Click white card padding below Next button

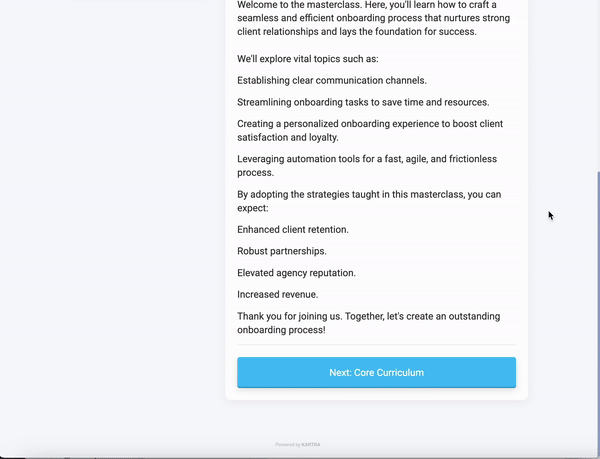pyautogui.click(x=376, y=394)
